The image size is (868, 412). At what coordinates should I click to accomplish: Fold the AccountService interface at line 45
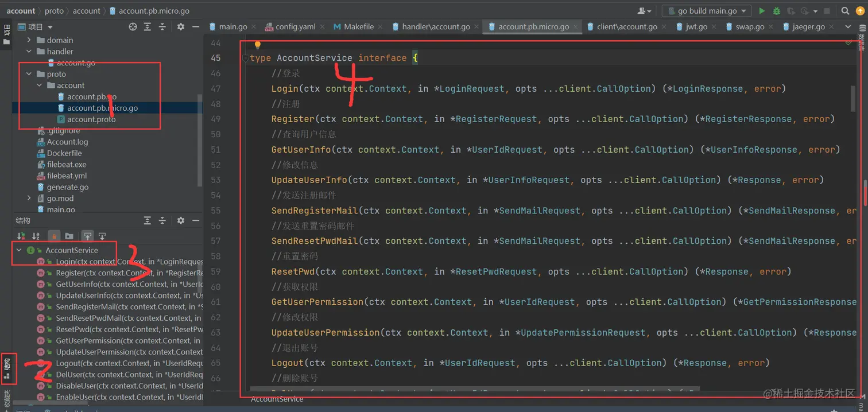(245, 58)
